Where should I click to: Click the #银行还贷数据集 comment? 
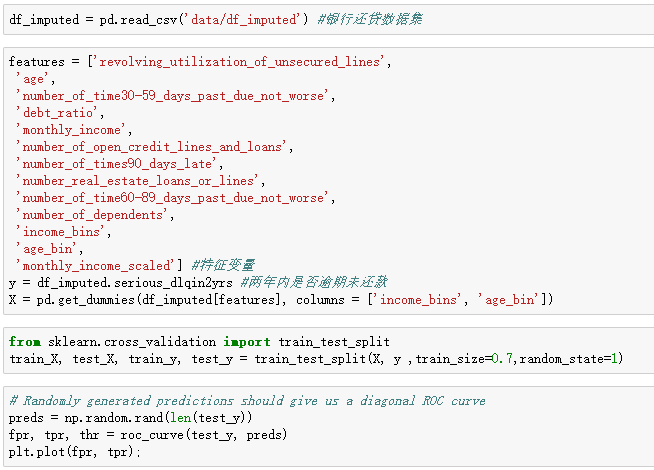point(370,19)
